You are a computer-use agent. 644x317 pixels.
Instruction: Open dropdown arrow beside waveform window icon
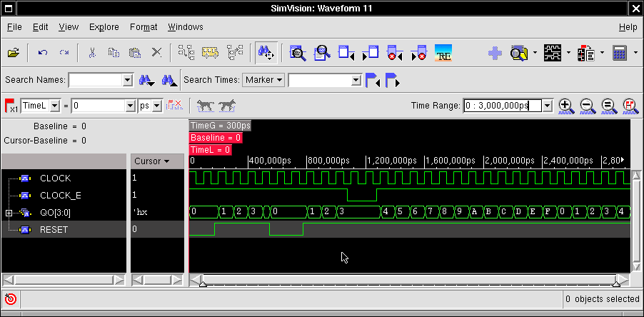point(568,53)
